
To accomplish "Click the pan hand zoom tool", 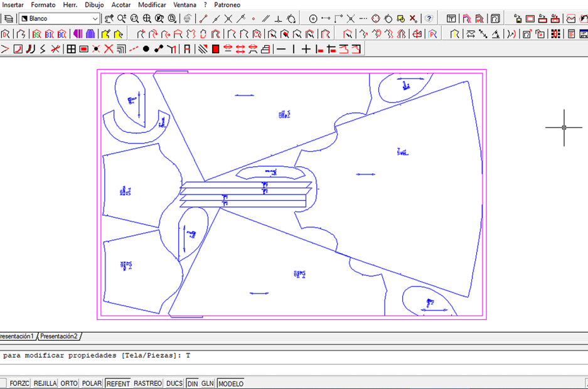I will point(109,19).
